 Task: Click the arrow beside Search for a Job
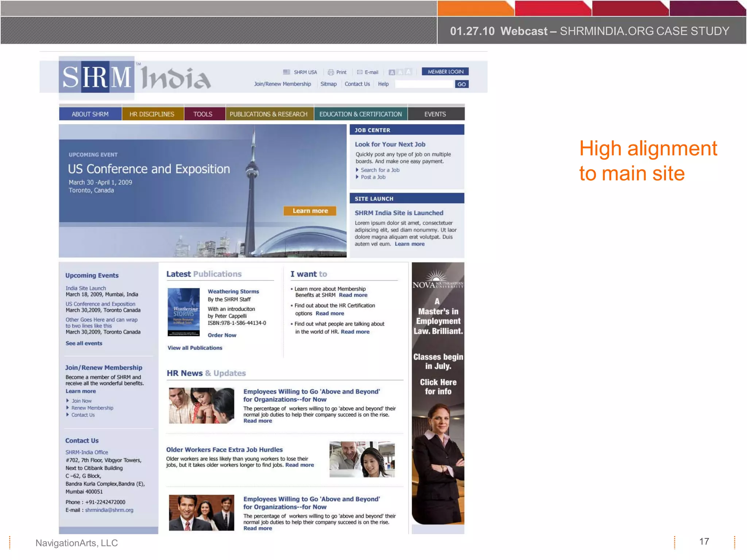tap(357, 170)
